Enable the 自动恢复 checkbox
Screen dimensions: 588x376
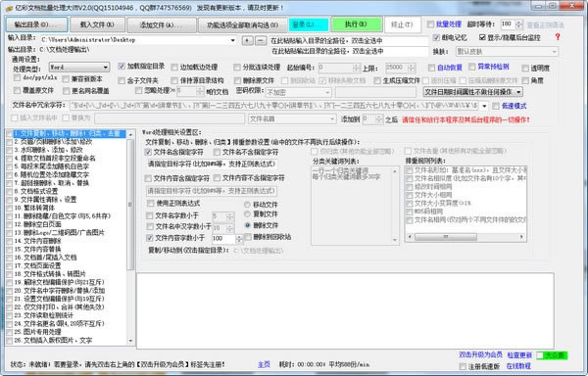pyautogui.click(x=431, y=68)
